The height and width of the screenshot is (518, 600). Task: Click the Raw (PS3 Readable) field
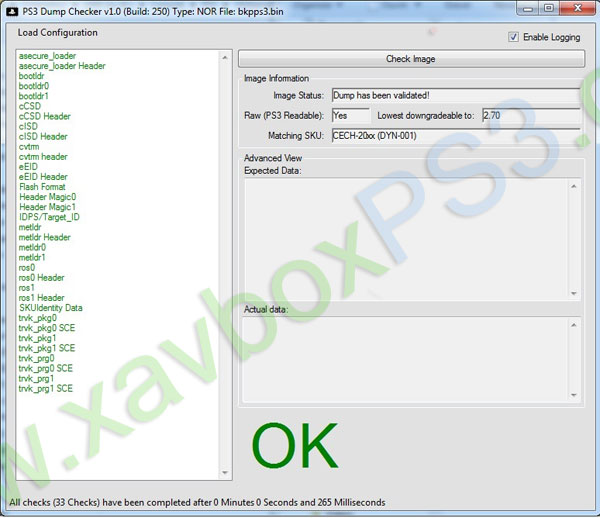point(351,115)
